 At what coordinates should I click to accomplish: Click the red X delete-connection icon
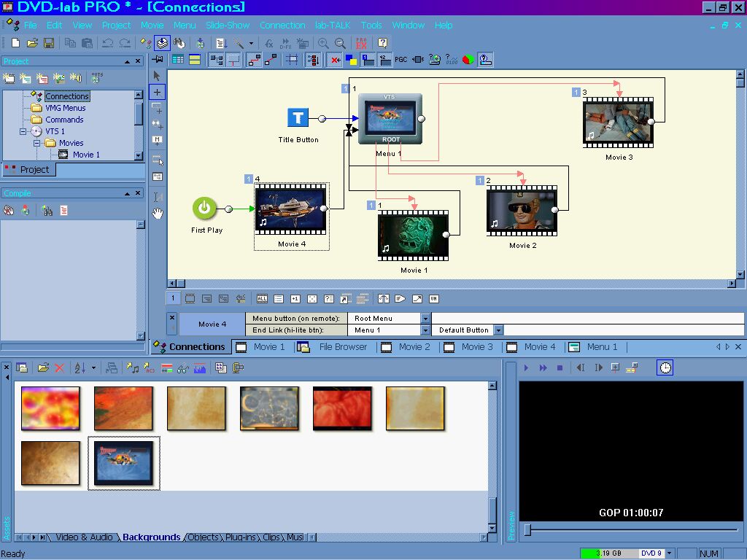[x=336, y=60]
